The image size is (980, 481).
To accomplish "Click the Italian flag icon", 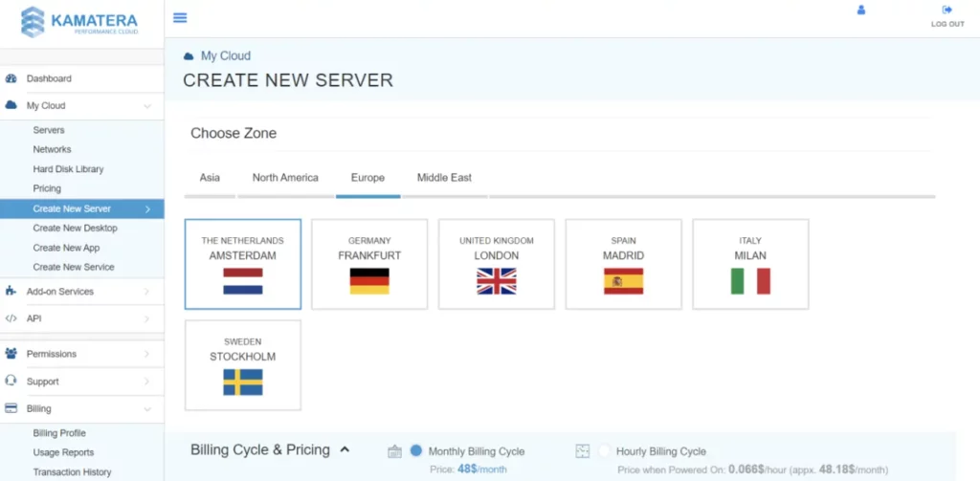I will click(750, 281).
